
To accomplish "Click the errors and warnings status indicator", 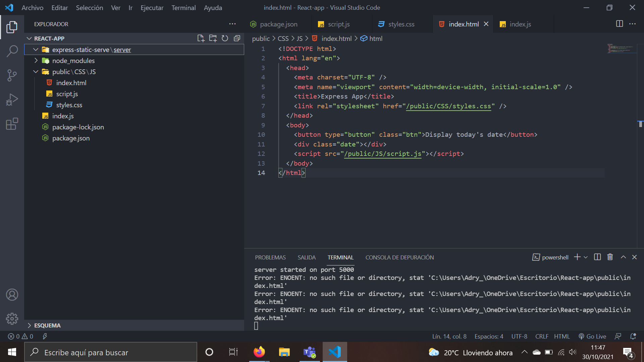I will pos(20,336).
